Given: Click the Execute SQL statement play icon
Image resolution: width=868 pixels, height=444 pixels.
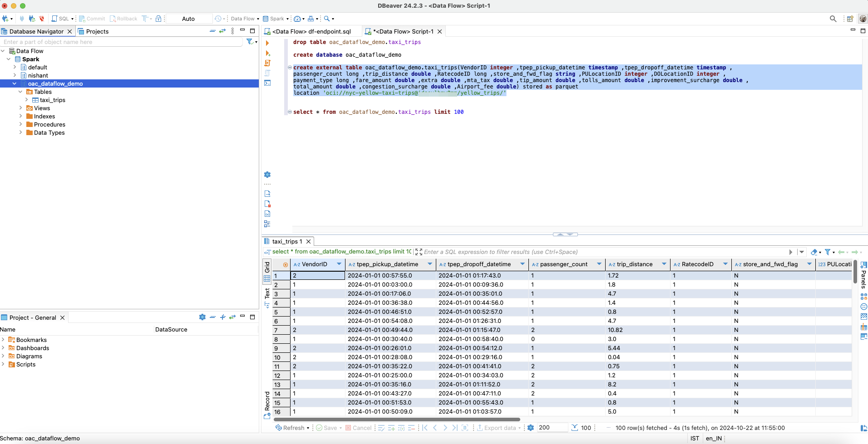Looking at the screenshot, I should 267,43.
